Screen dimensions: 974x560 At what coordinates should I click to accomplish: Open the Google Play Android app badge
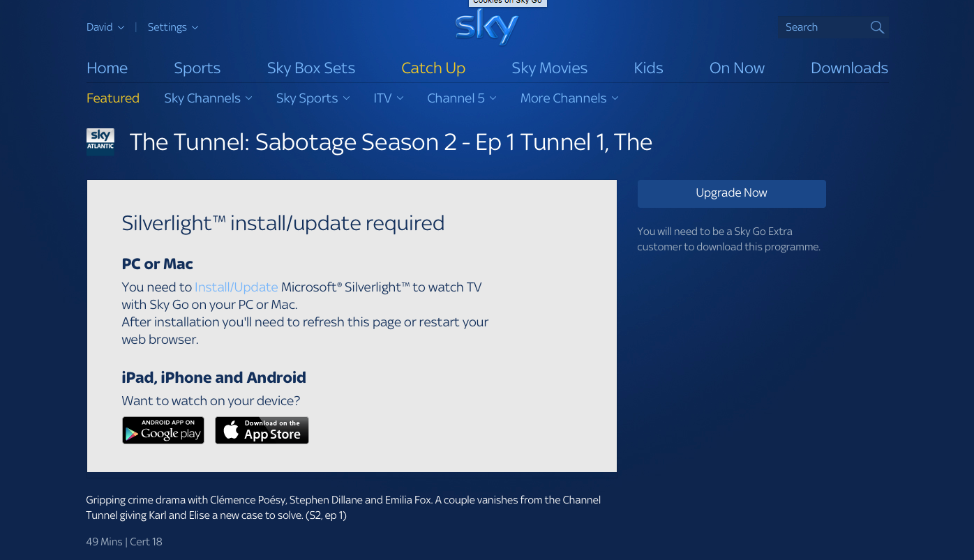tap(163, 430)
